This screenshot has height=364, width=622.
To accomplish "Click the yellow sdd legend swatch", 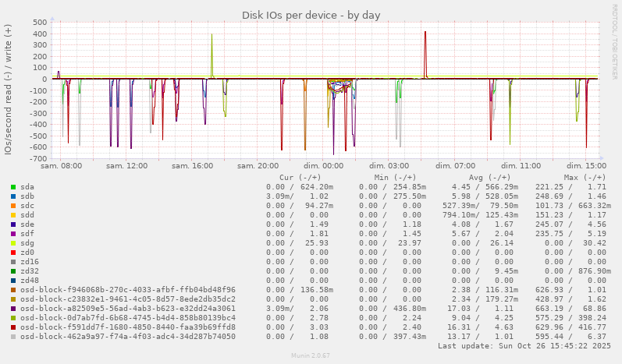I will coord(13,215).
